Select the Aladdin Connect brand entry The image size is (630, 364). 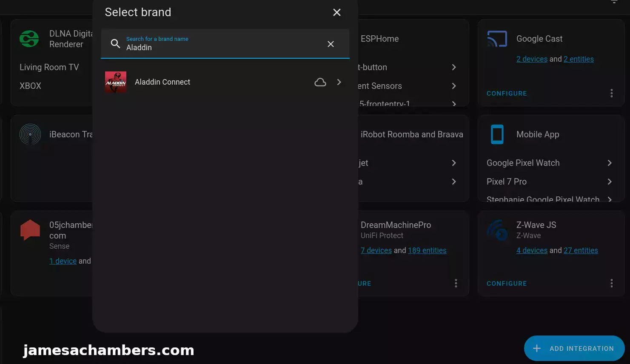pos(225,82)
